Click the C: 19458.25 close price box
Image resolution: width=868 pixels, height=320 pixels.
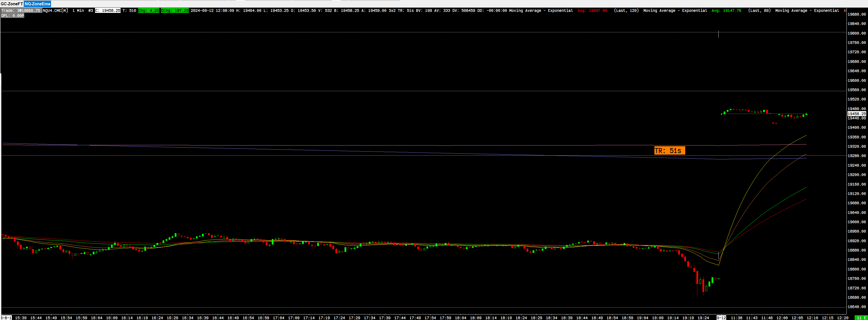pyautogui.click(x=107, y=11)
